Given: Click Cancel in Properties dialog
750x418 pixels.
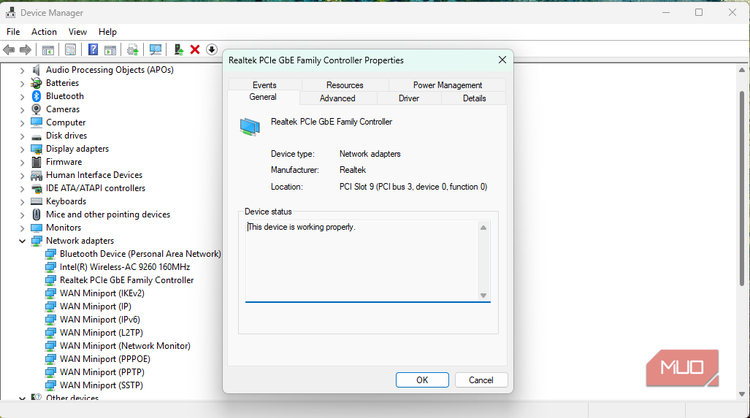Looking at the screenshot, I should pos(481,380).
